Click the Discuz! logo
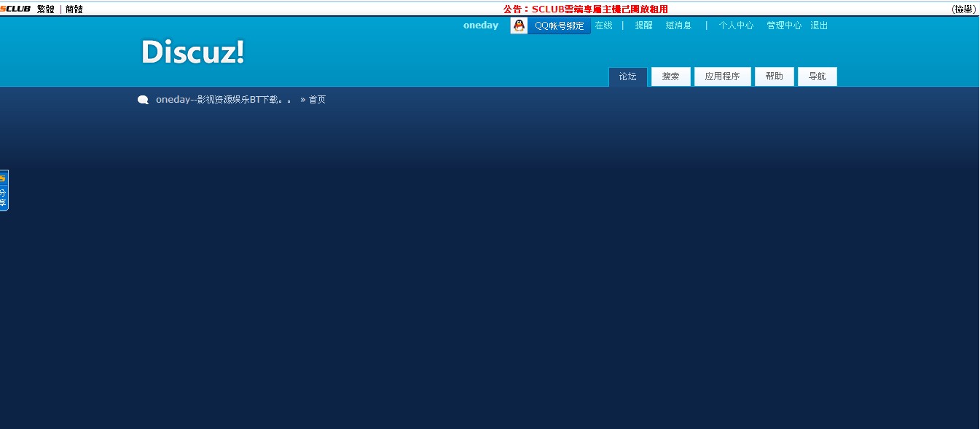Viewport: 980px width, 429px height. point(193,52)
